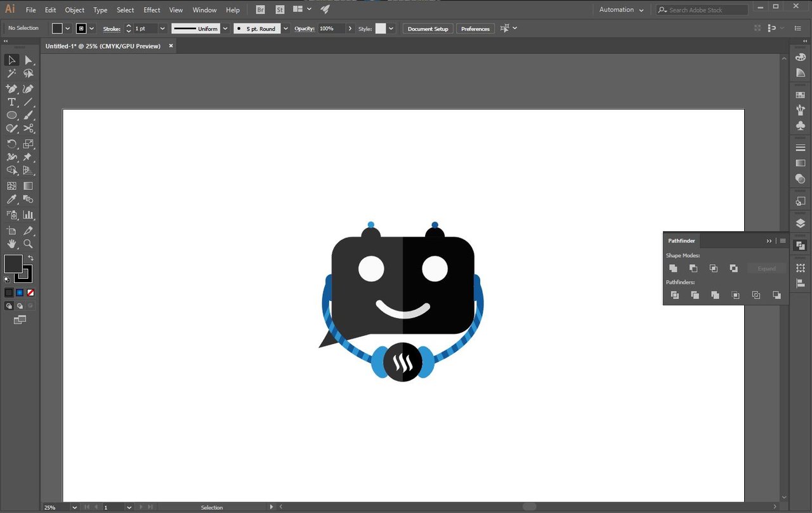Change the screen mode
812x513 pixels.
point(20,320)
